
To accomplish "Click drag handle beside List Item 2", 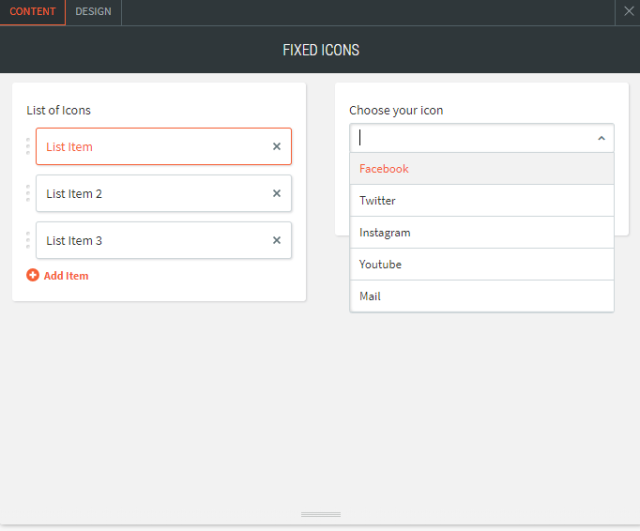I will (x=28, y=193).
